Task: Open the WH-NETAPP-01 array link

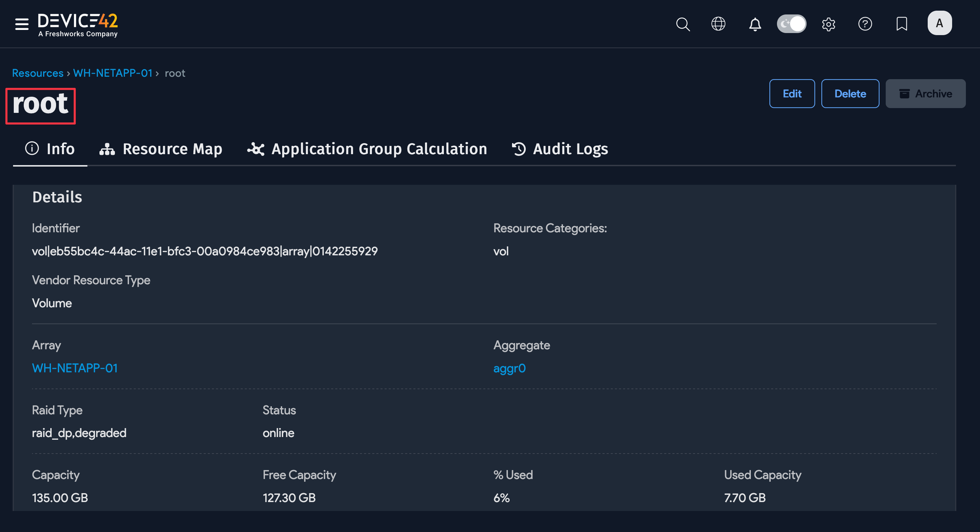Action: [x=75, y=368]
